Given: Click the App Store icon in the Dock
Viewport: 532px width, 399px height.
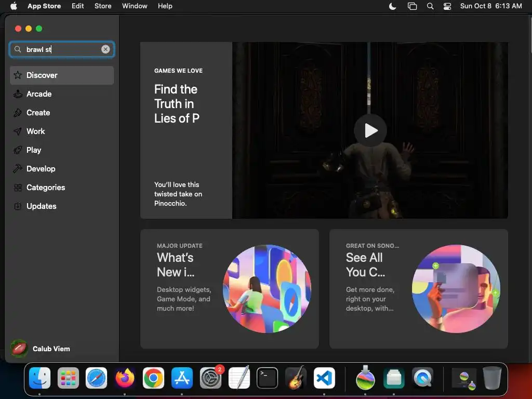Looking at the screenshot, I should [182, 378].
